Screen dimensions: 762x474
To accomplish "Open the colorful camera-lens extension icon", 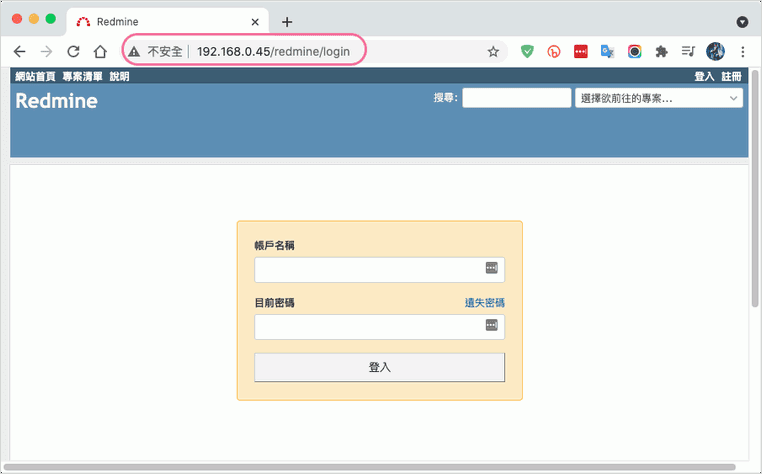I will tap(634, 52).
